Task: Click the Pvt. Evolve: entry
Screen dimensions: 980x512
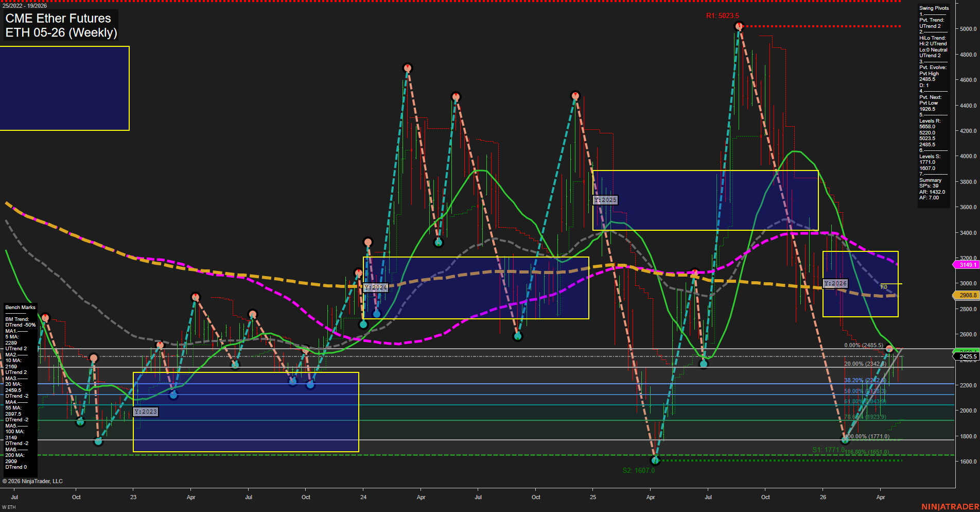Action: coord(933,67)
